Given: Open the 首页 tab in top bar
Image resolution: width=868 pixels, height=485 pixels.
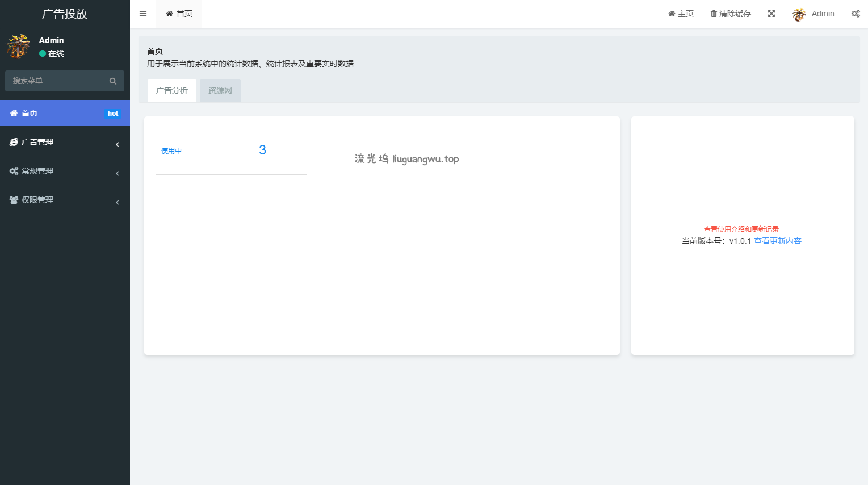Looking at the screenshot, I should pyautogui.click(x=179, y=14).
